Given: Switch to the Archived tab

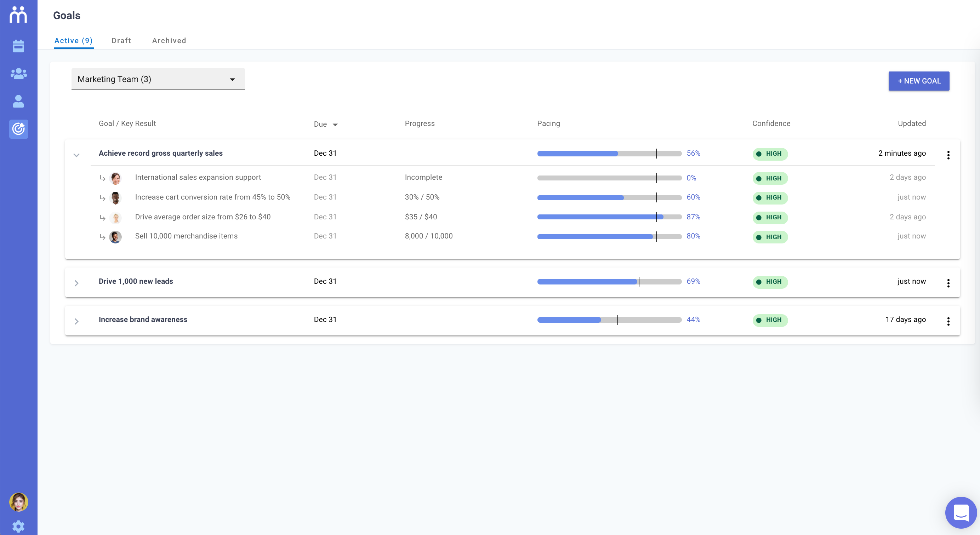Looking at the screenshot, I should [x=169, y=41].
